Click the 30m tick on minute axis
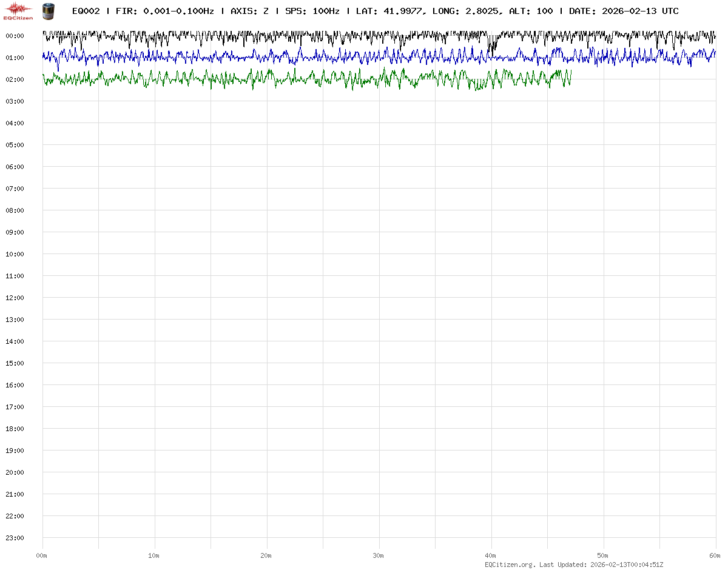The width and height of the screenshot is (728, 570). coord(378,555)
